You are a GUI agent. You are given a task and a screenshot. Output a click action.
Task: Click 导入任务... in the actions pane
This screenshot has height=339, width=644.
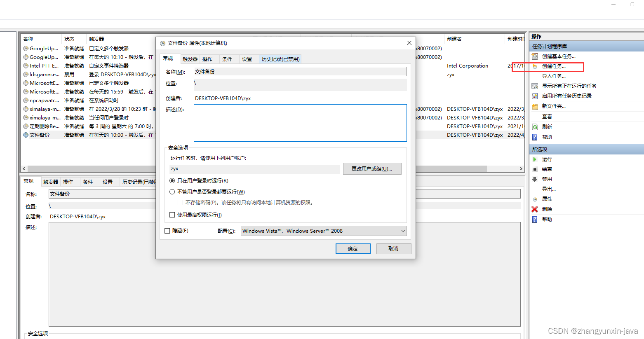(554, 76)
